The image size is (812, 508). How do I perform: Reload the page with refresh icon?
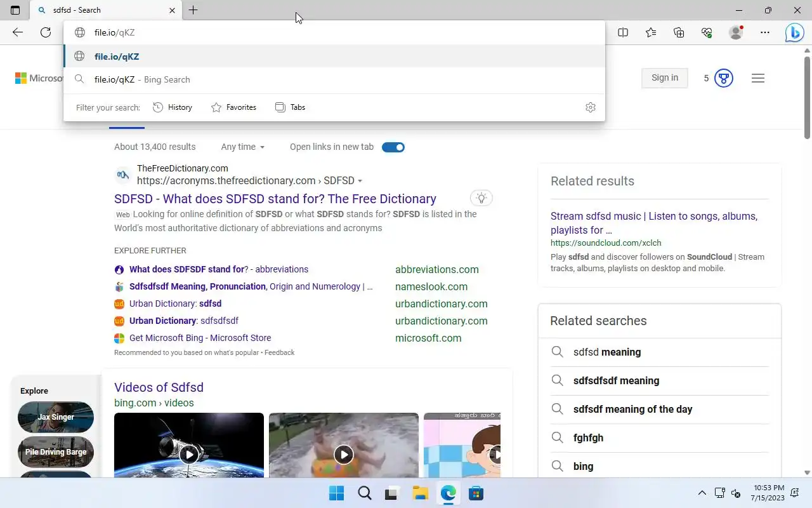[x=46, y=32]
